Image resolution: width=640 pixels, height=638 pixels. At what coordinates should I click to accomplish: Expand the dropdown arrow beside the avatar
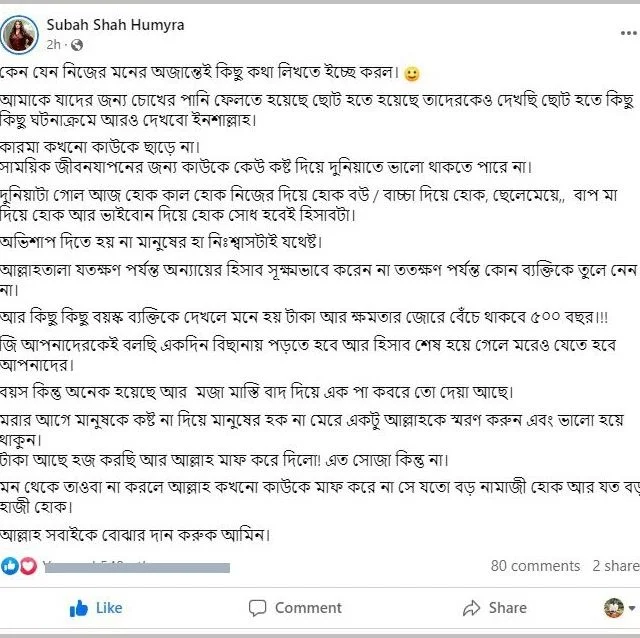tap(632, 608)
